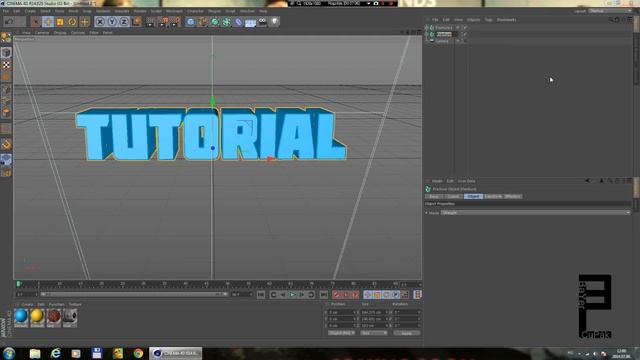
Task: Select the Camera object in tree
Action: (442, 41)
